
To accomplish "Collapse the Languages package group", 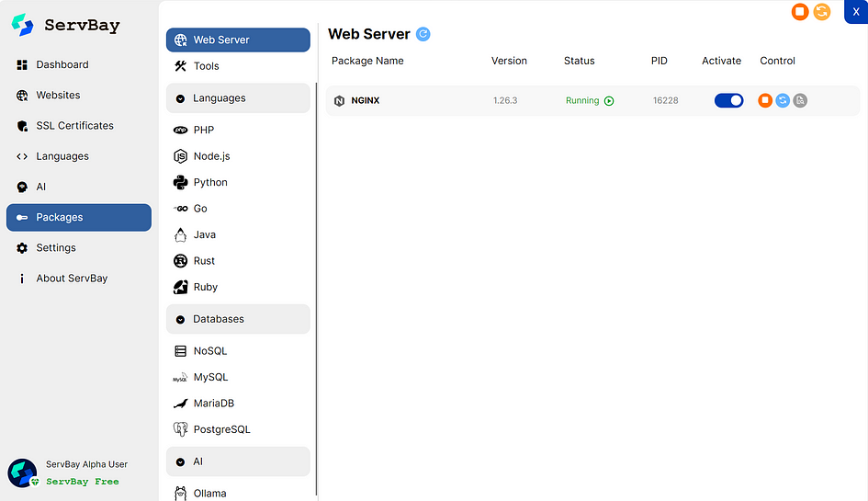I will click(238, 98).
